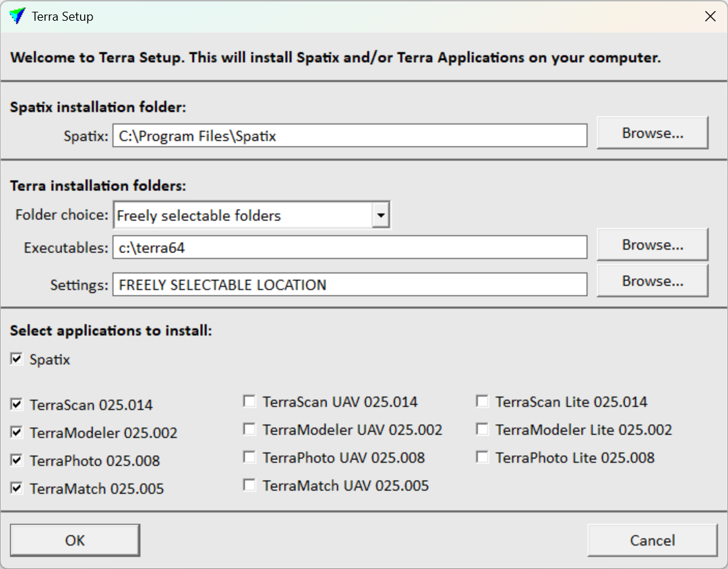Uncheck TerraScan 025.014 checkbox

(x=17, y=404)
